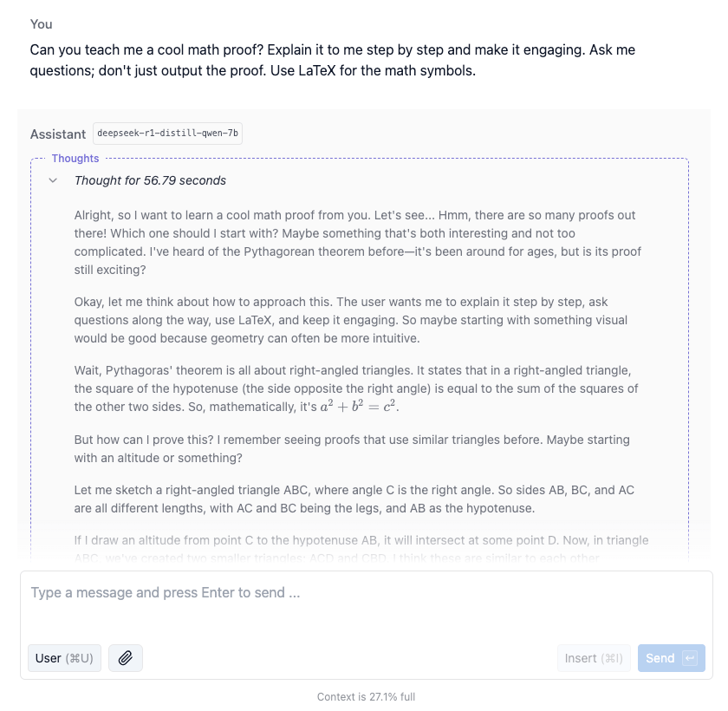728x711 pixels.
Task: Click the paragraph starting 'But how can I prove'
Action: (x=352, y=448)
